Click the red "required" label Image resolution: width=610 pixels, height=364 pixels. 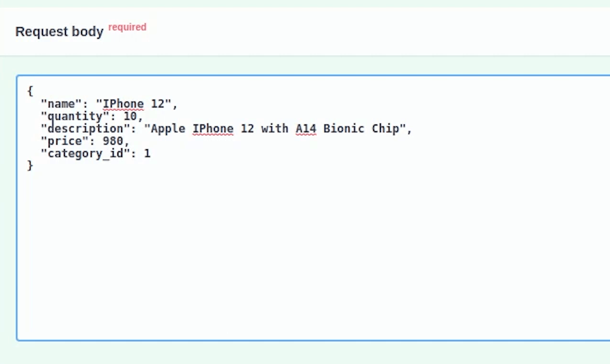pos(127,27)
